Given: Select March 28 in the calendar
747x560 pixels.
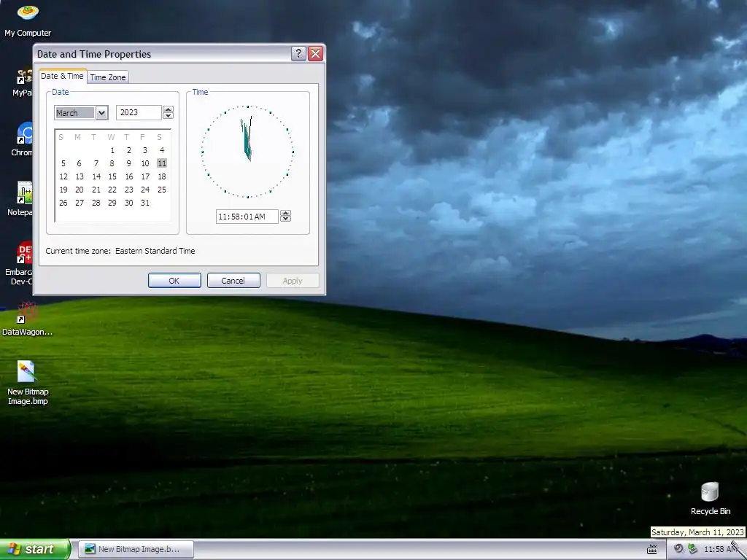Looking at the screenshot, I should pos(96,203).
